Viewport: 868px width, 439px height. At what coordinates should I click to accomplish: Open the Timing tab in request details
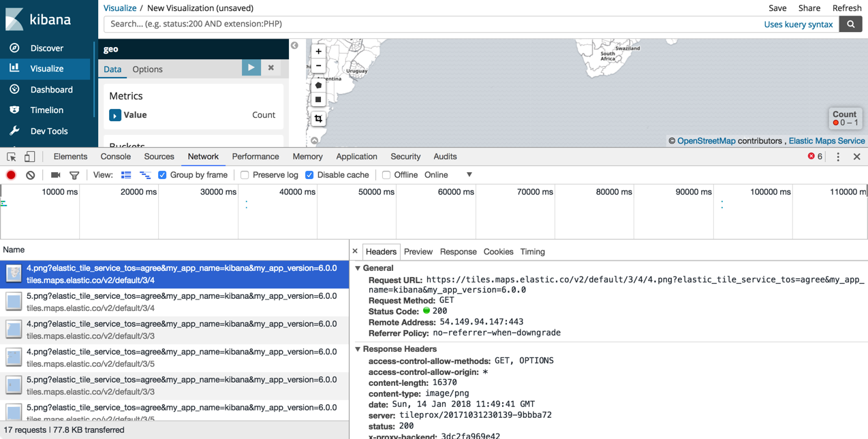click(x=532, y=252)
